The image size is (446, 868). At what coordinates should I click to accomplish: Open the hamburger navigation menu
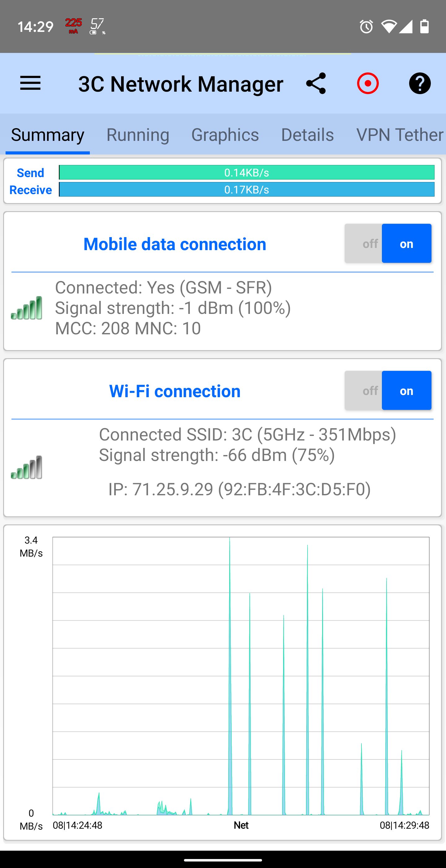pyautogui.click(x=30, y=83)
